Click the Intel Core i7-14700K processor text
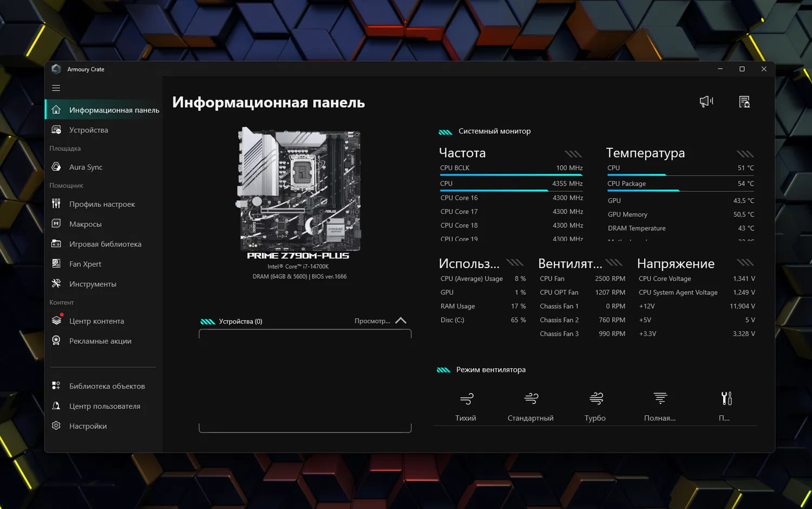 [x=298, y=267]
